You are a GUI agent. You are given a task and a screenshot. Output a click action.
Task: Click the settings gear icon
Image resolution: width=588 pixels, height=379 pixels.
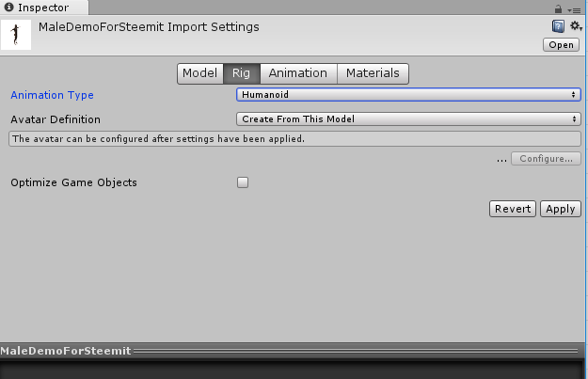[x=575, y=26]
